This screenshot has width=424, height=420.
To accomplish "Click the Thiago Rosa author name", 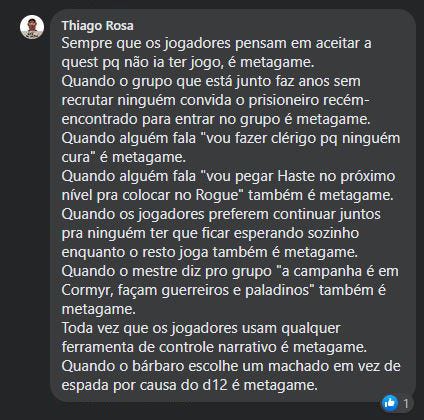I will click(x=98, y=26).
